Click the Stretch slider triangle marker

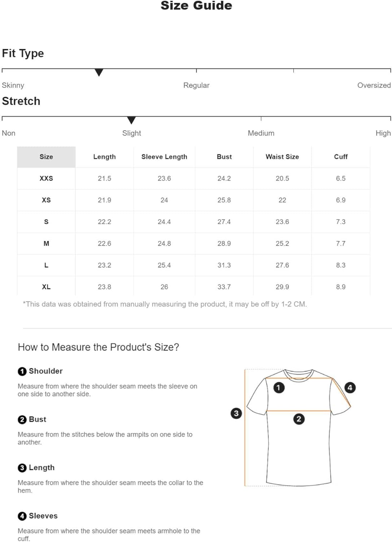[131, 120]
